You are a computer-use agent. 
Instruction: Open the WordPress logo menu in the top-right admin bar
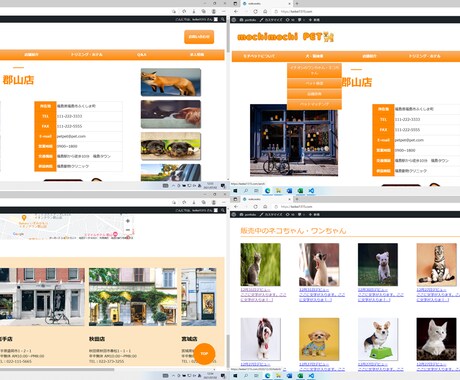coord(234,20)
